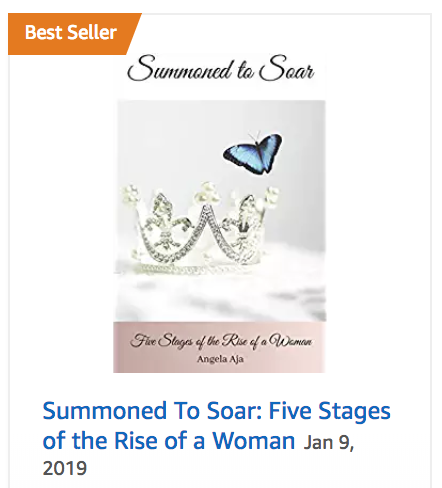The image size is (442, 488).
Task: Click the word Summoned in blue title link
Action: [105, 411]
